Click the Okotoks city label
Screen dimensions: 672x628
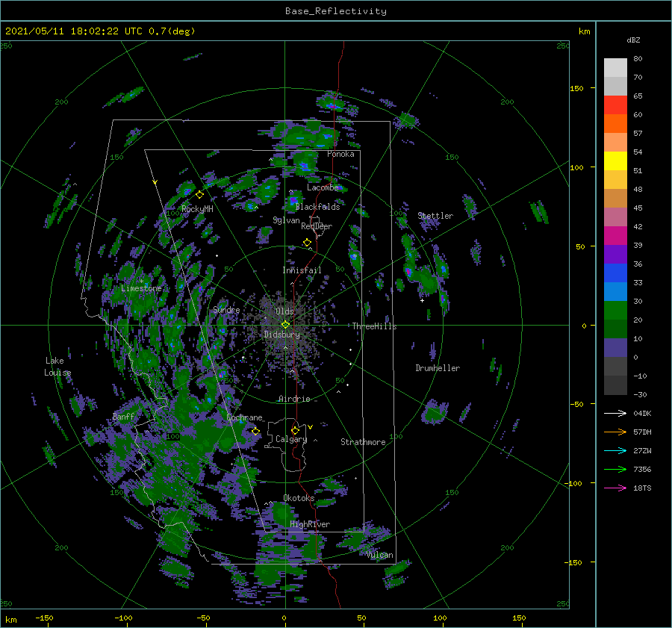(299, 498)
